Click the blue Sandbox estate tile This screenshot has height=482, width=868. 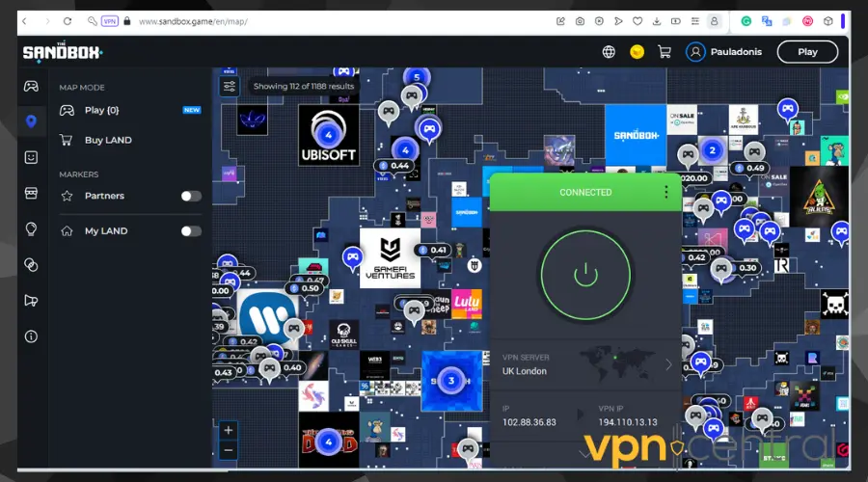pos(636,135)
